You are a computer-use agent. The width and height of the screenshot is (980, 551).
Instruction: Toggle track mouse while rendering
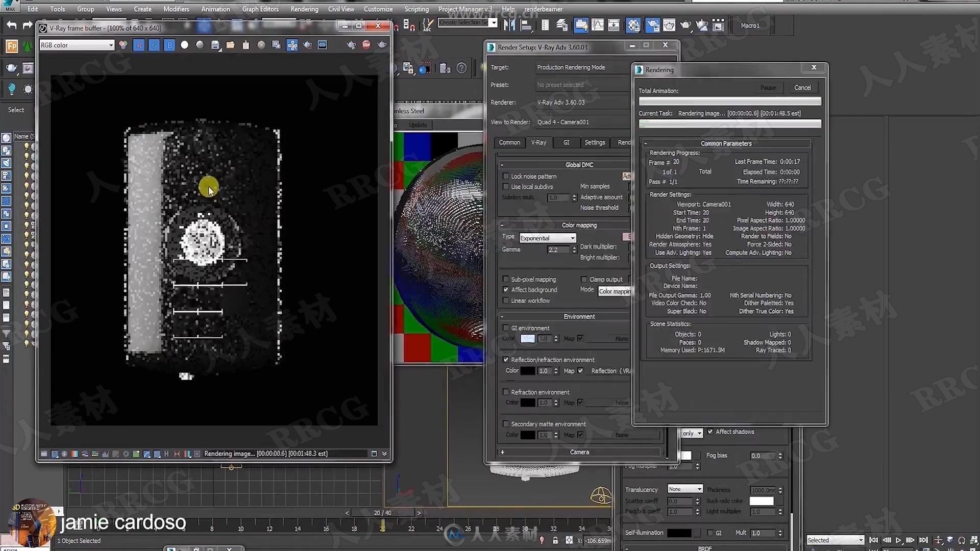point(292,45)
